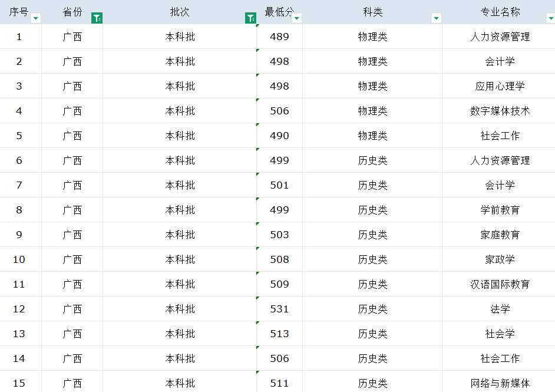Open the 序号 column filter dropdown
Viewport: 555px width, 392px height.
click(36, 18)
